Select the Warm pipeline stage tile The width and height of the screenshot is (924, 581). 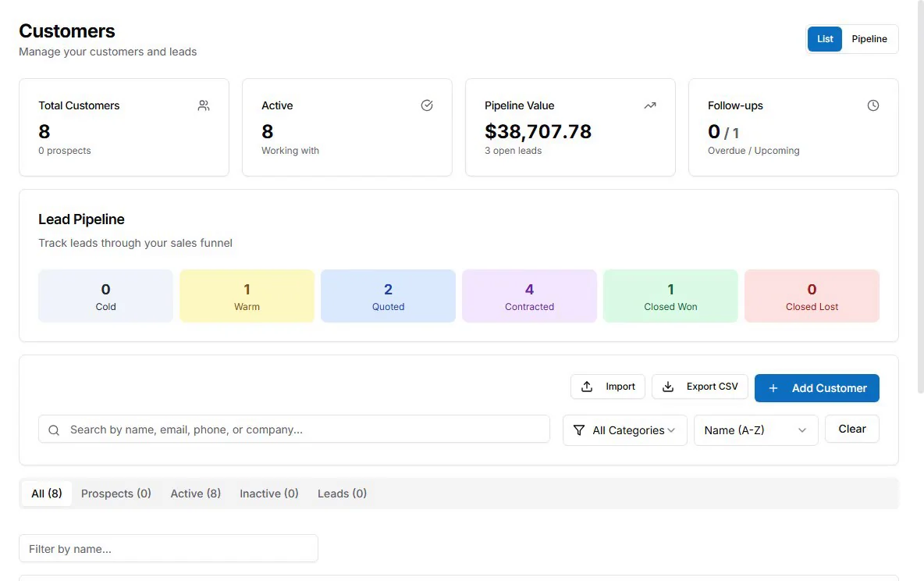point(247,296)
